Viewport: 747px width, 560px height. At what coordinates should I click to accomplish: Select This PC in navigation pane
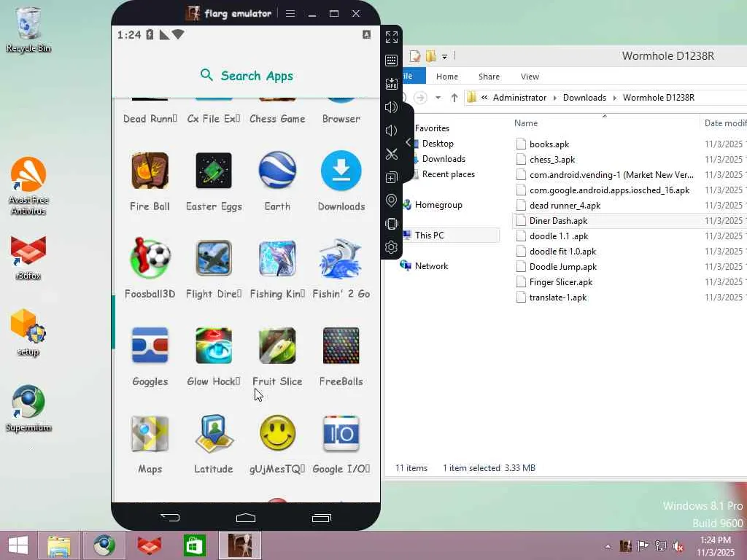point(429,236)
